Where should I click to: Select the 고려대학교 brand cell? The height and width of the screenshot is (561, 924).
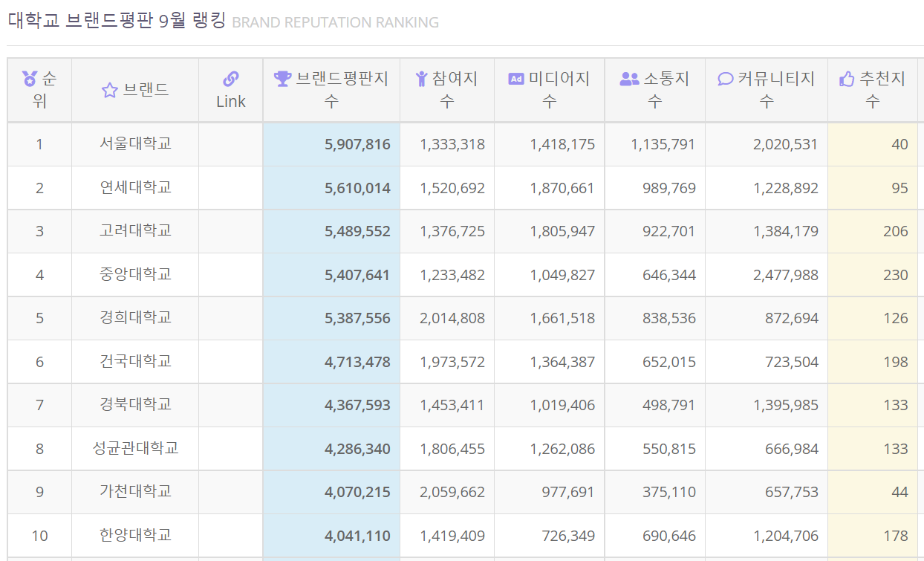pos(135,231)
